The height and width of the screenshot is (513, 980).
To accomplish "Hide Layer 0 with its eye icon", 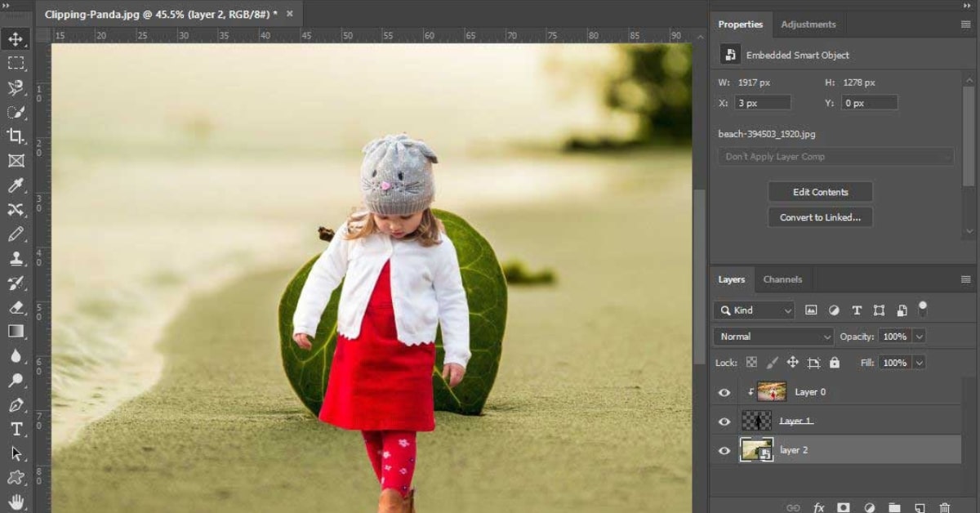I will point(724,392).
